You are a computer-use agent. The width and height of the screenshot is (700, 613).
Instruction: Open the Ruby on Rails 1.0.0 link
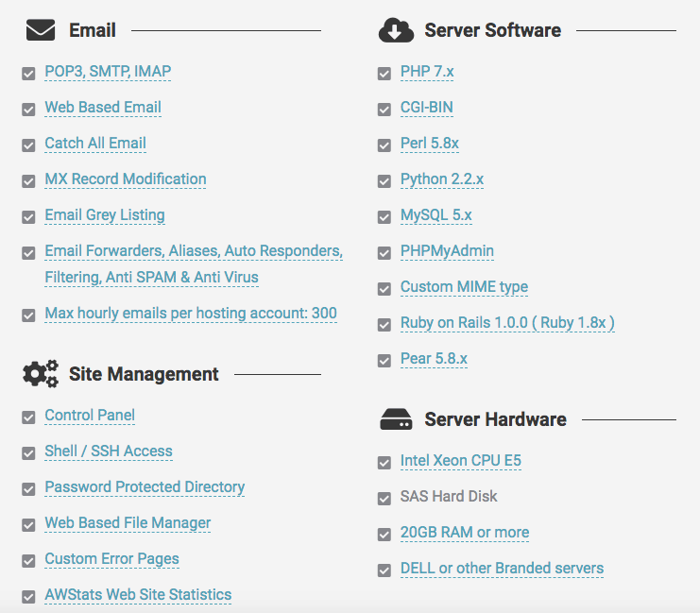click(x=507, y=322)
